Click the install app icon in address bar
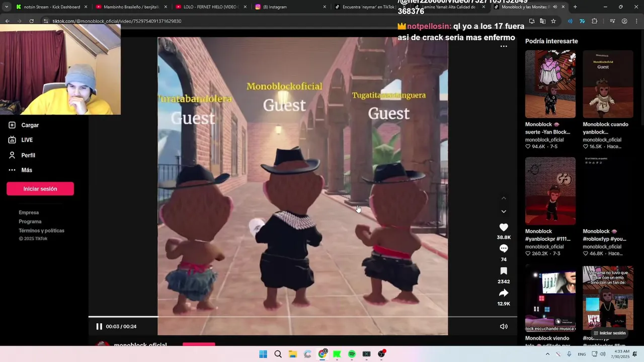644x362 pixels. (532, 21)
